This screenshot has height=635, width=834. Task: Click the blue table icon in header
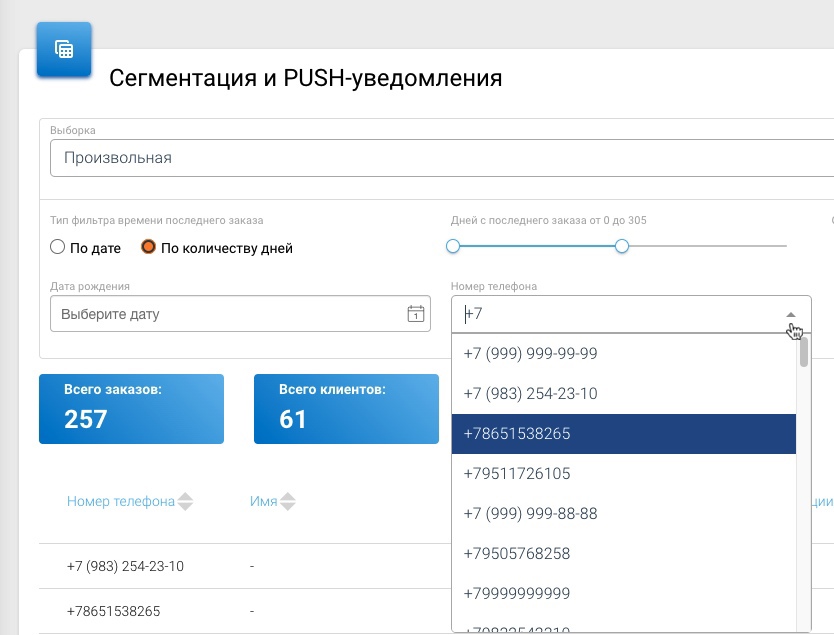coord(64,49)
